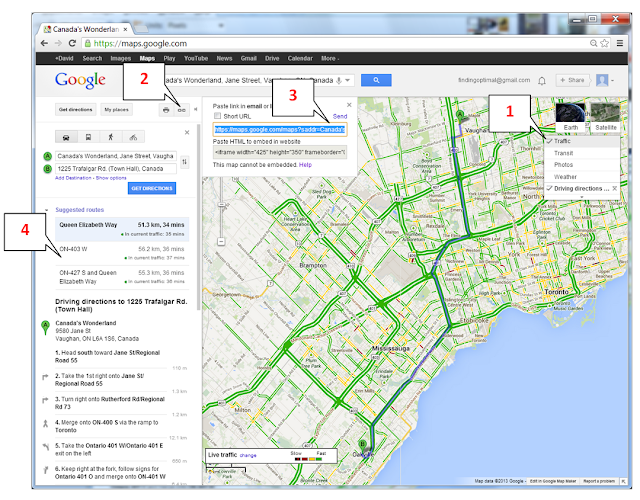The width and height of the screenshot is (640, 500).
Task: Remove the Driving directions layer with the X
Action: 614,188
